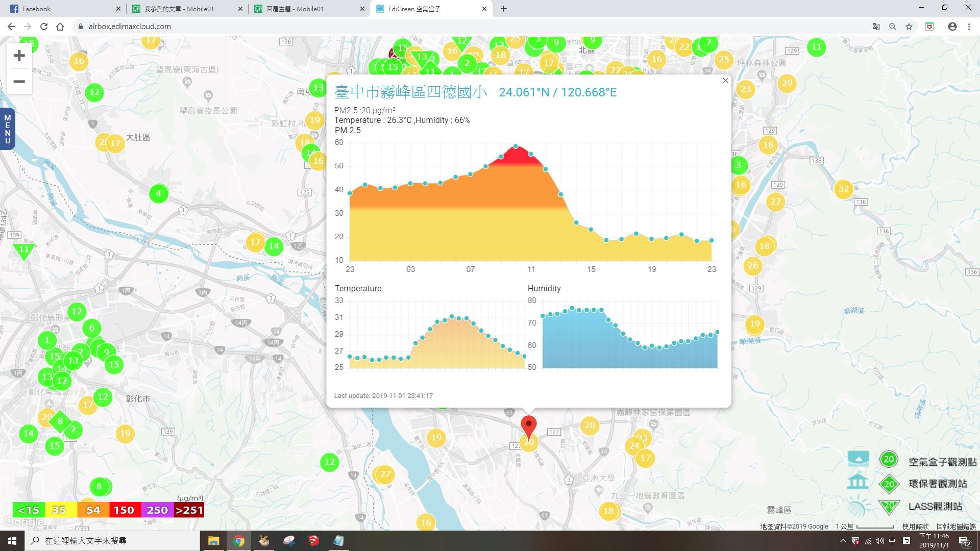Click the <15 green legend swatch
The height and width of the screenshot is (551, 980).
coord(29,510)
